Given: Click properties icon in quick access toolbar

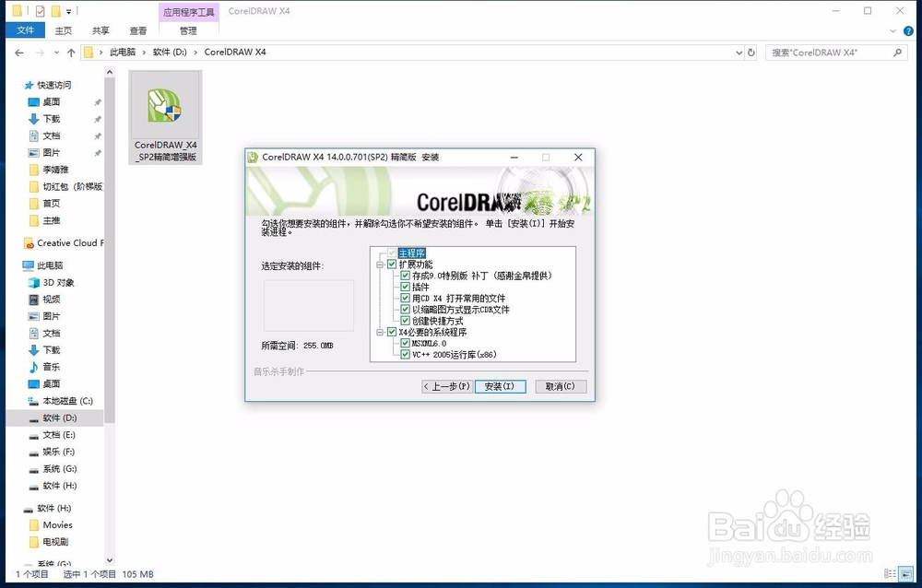Looking at the screenshot, I should click(40, 11).
